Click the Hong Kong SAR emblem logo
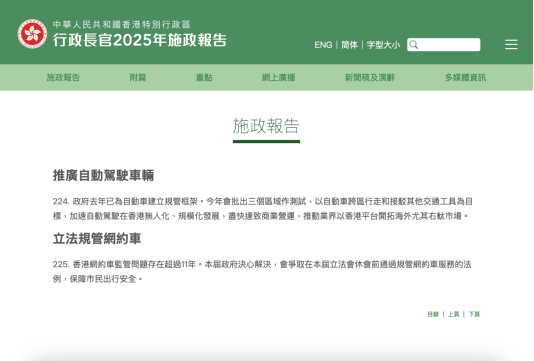 pyautogui.click(x=32, y=34)
